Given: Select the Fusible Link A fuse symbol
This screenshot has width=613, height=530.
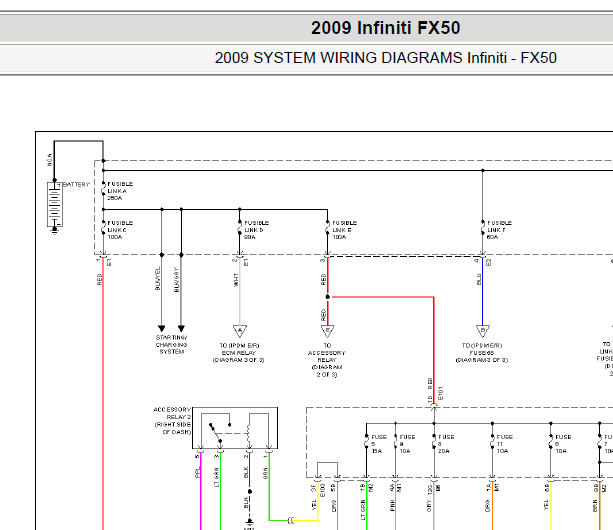Looking at the screenshot, I should coord(103,190).
